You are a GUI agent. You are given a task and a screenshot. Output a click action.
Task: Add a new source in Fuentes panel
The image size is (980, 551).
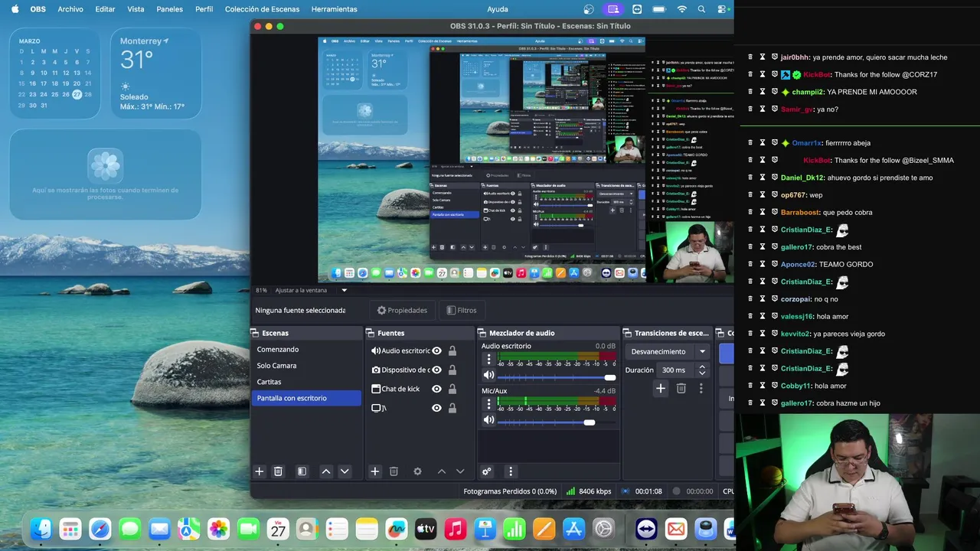(x=374, y=471)
